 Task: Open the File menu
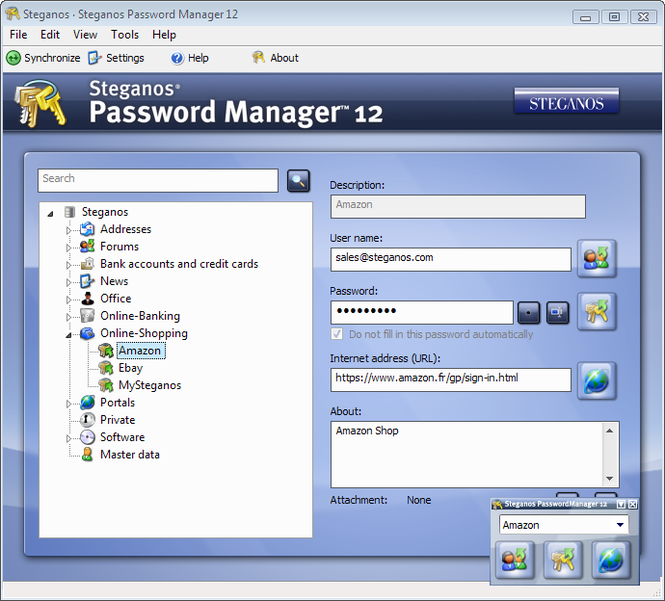point(18,34)
